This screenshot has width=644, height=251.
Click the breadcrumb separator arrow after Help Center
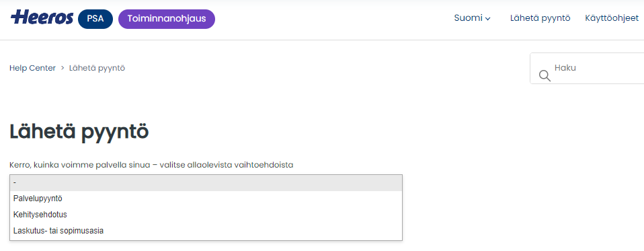coord(63,68)
